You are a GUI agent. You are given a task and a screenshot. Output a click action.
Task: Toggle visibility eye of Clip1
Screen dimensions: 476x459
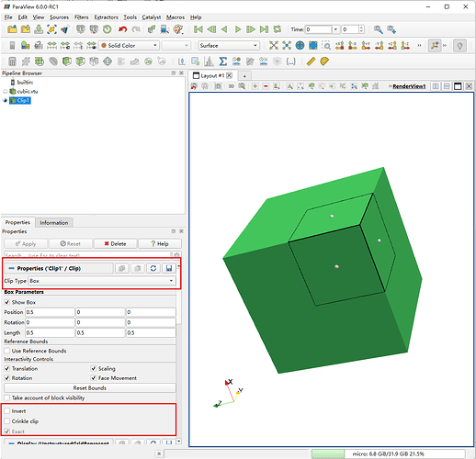[5, 100]
